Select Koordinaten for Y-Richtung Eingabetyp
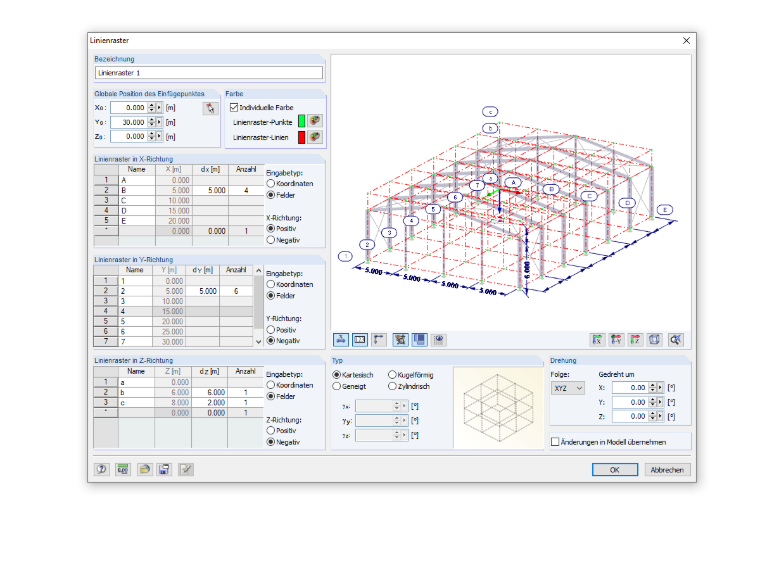760x570 pixels. (271, 285)
